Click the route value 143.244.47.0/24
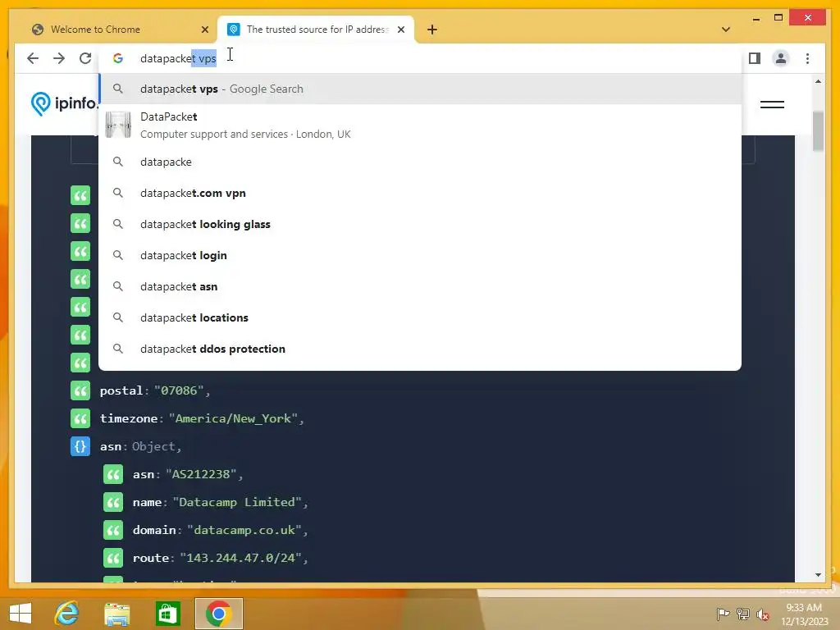This screenshot has height=630, width=840. [x=240, y=558]
